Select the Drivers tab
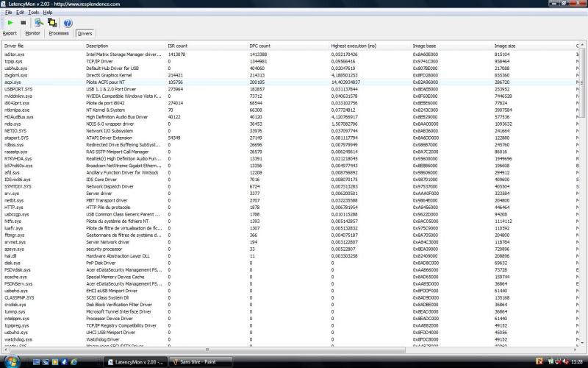The width and height of the screenshot is (588, 368). click(85, 33)
